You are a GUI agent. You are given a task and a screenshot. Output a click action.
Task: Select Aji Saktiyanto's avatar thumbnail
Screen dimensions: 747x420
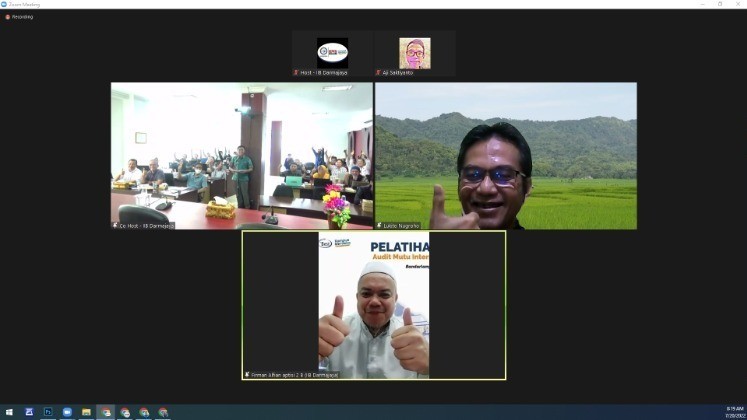[414, 53]
